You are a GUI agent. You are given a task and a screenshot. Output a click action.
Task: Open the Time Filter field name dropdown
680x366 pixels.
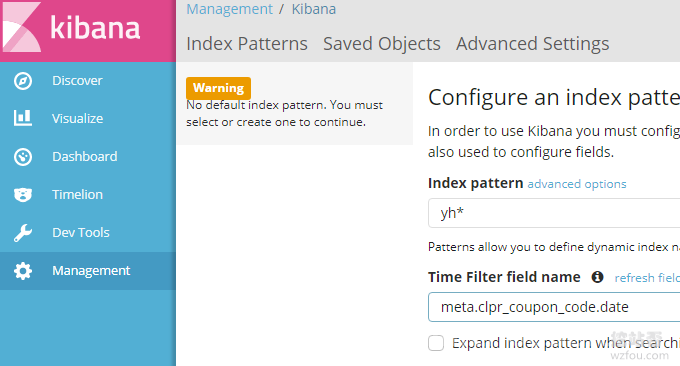click(x=554, y=307)
